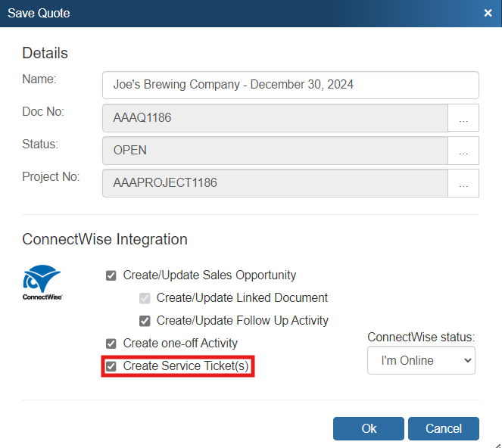Cancel the Save Quote dialog
Viewport: 502px width, 448px height.
(x=443, y=428)
